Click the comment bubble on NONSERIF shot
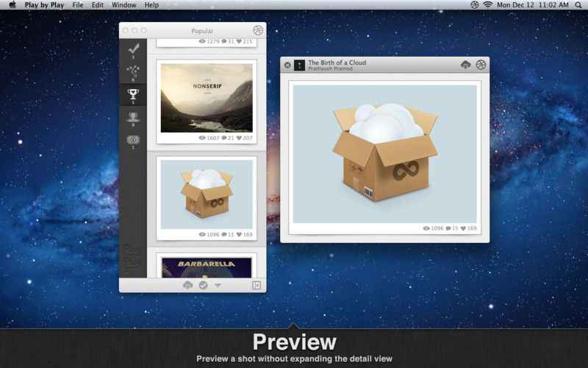588x368 pixels. click(x=224, y=138)
